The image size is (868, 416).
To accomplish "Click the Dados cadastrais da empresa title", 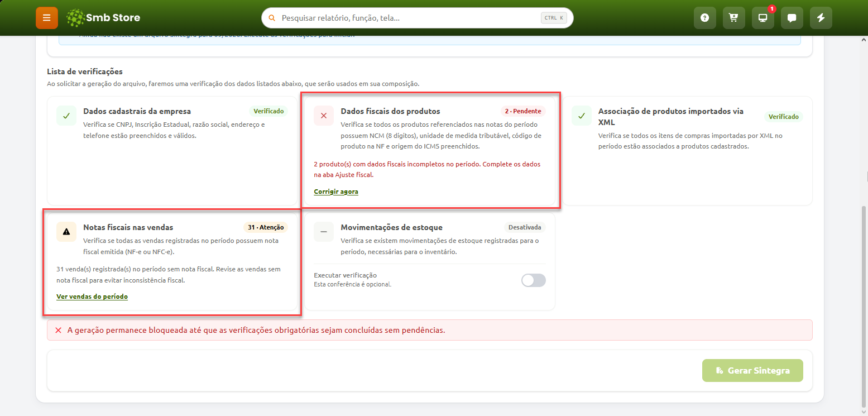I will click(137, 111).
